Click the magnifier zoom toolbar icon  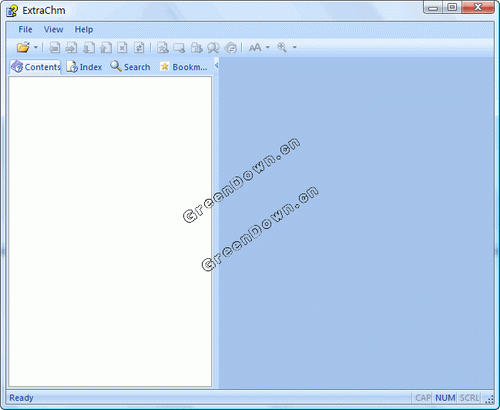[x=282, y=48]
